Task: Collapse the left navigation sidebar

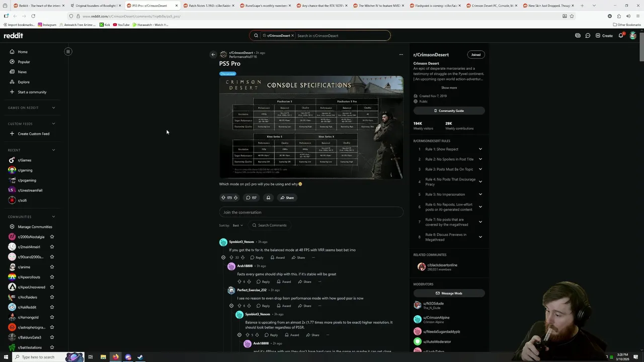Action: click(x=68, y=51)
